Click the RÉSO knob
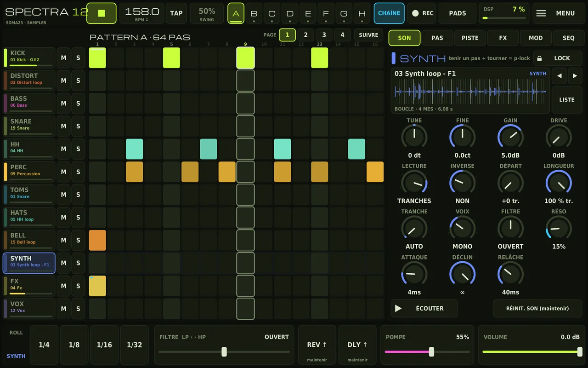 [559, 228]
